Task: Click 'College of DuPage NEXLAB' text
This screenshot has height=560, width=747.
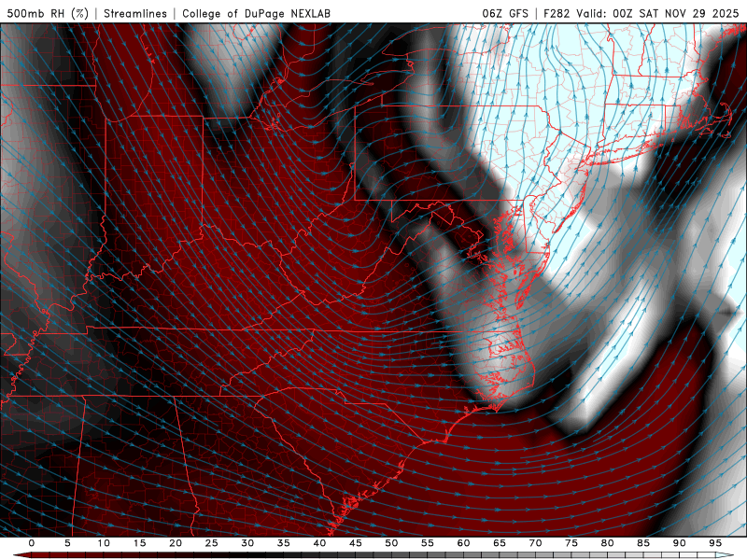Action: pyautogui.click(x=256, y=13)
